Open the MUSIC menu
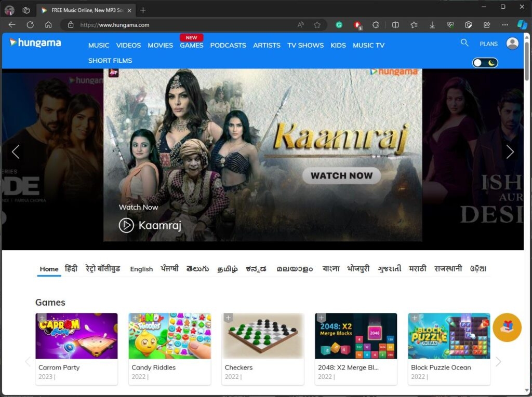 click(99, 46)
